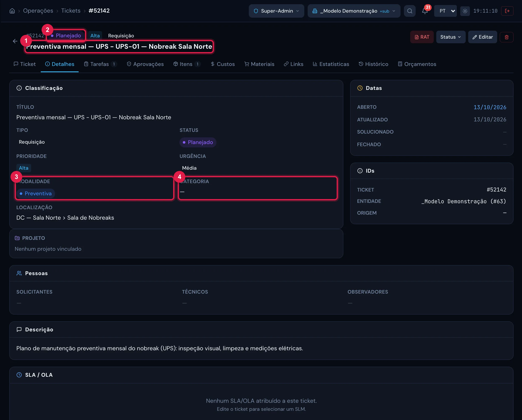Switch to the Ticket tab
The height and width of the screenshot is (420, 522).
pos(25,64)
